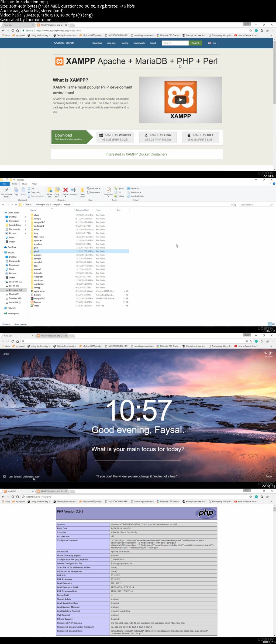The image size is (276, 644).
Task: Click the Explorer address bar refresh icon
Action: [x=235, y=205]
